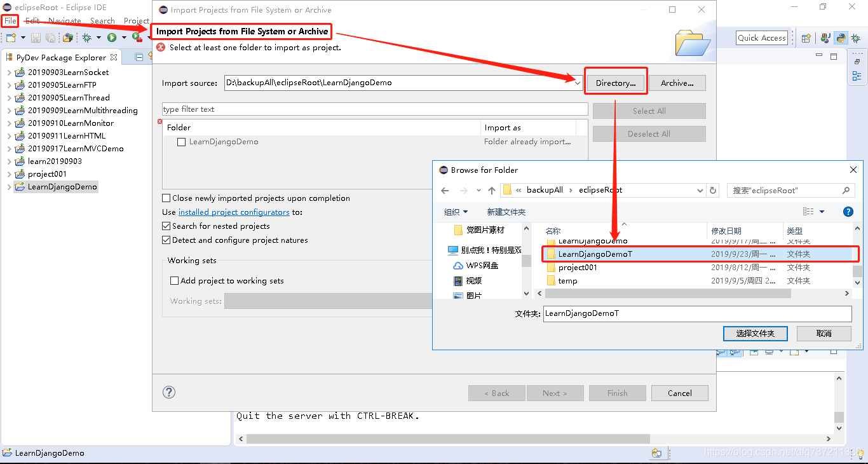868x464 pixels.
Task: Open the 组织 dropdown menu
Action: 456,212
